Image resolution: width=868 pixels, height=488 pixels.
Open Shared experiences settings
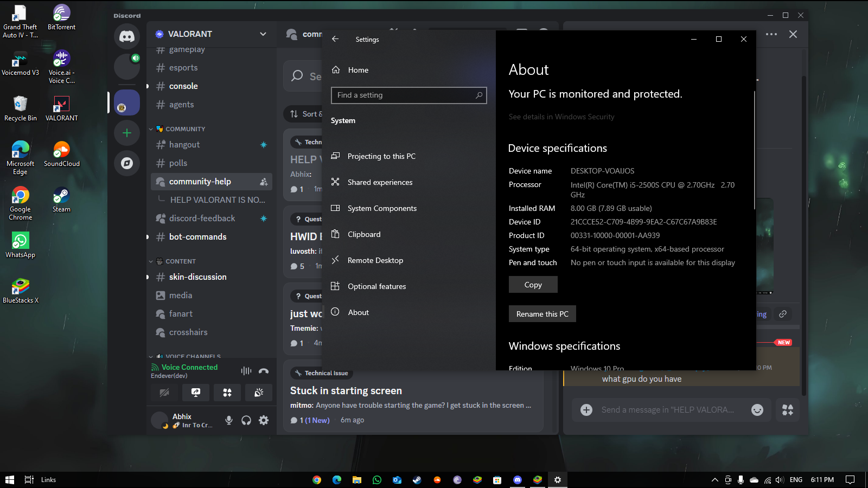pos(380,182)
